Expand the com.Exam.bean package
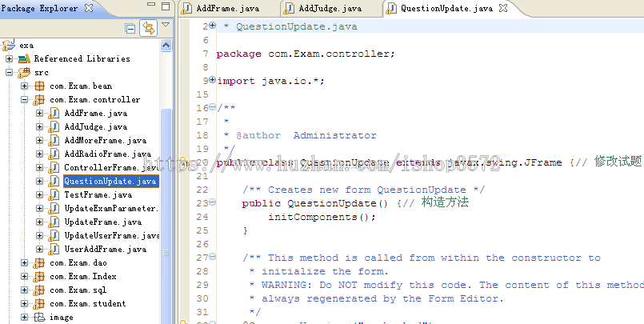This screenshot has height=324, width=644. 24,86
